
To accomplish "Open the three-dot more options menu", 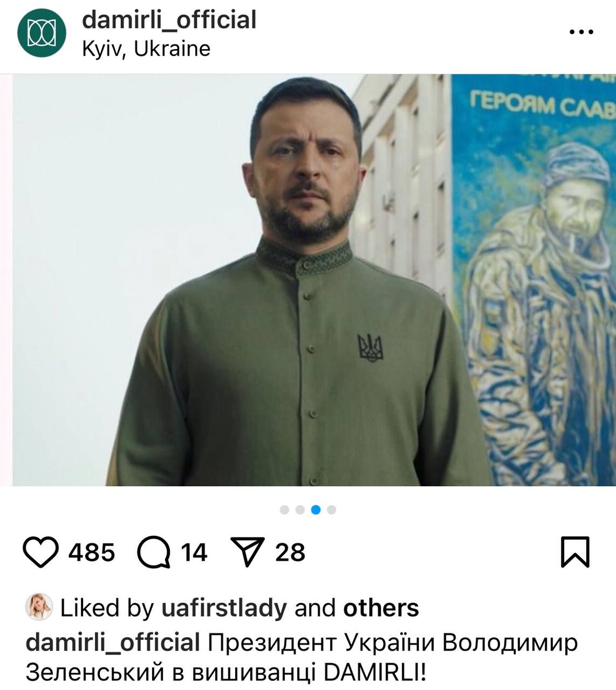I will (581, 32).
